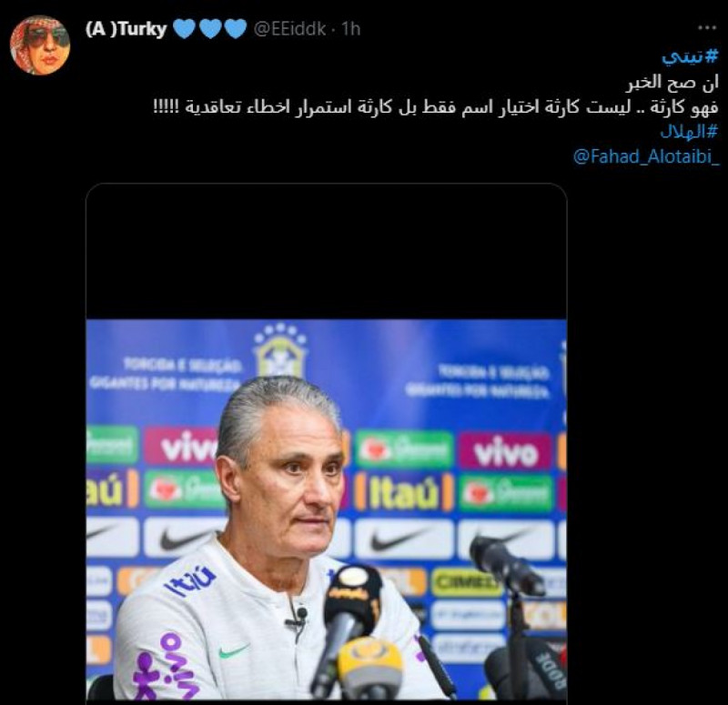The height and width of the screenshot is (705, 728).
Task: Click the right vivo logo in the photo
Action: [505, 452]
